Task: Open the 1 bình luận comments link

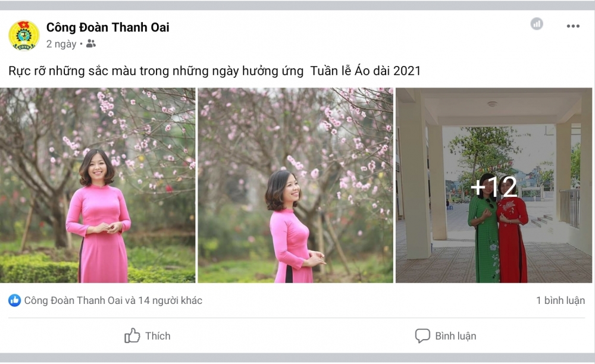Action: (x=560, y=300)
